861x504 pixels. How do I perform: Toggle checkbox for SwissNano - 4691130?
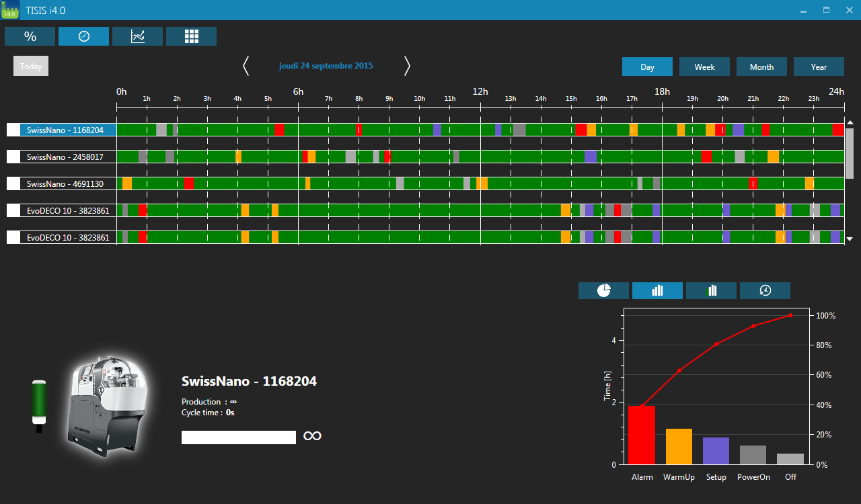(x=13, y=183)
